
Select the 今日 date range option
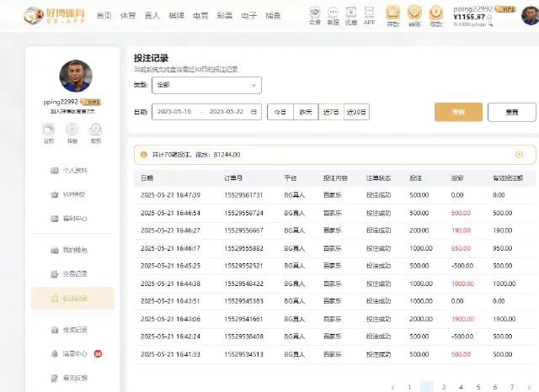point(280,112)
